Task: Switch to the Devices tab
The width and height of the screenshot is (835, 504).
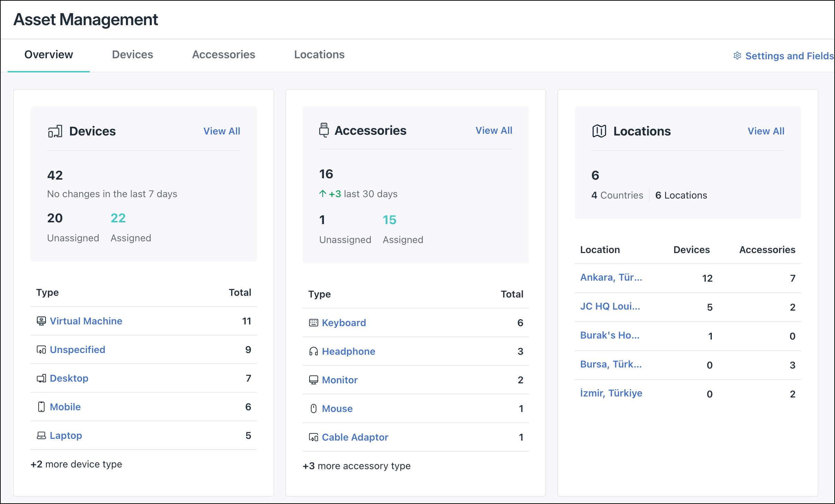Action: pyautogui.click(x=132, y=54)
